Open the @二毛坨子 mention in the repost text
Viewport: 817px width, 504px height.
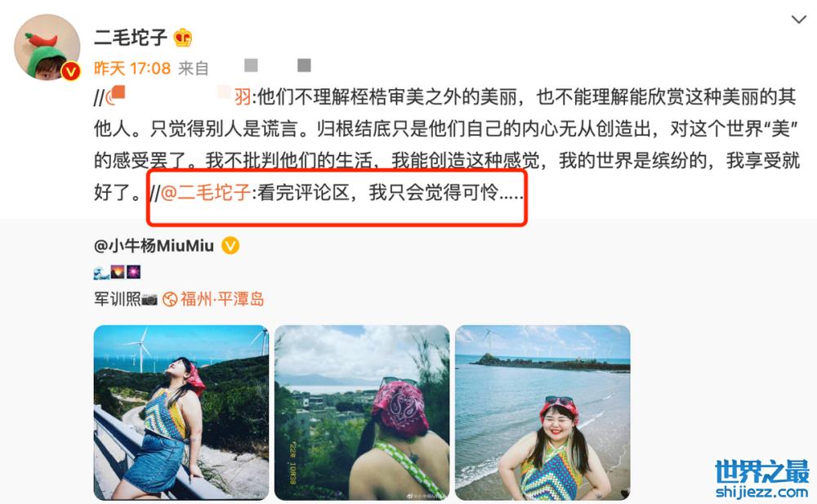point(206,192)
